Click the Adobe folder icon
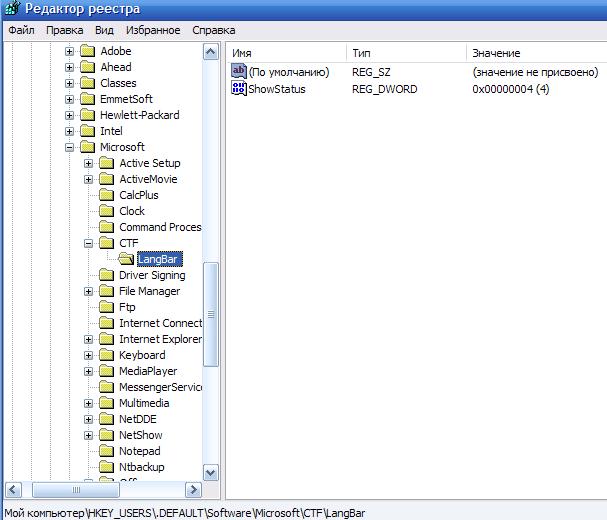Viewport: 607px width, 520px height. point(88,51)
